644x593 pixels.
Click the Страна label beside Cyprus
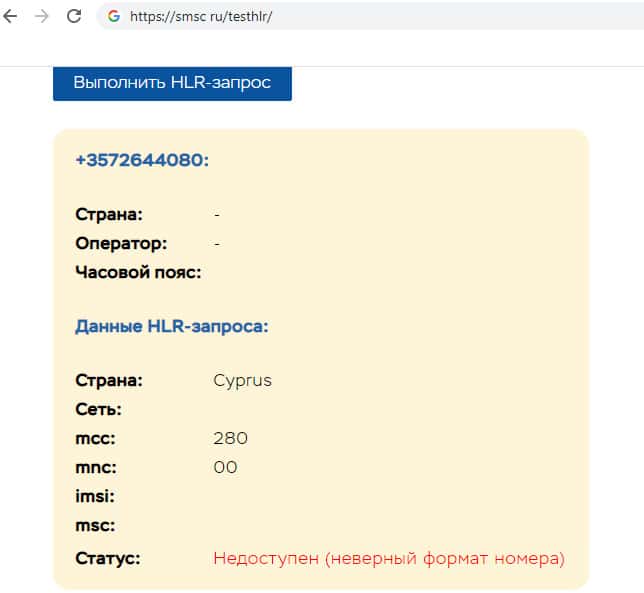click(x=109, y=381)
